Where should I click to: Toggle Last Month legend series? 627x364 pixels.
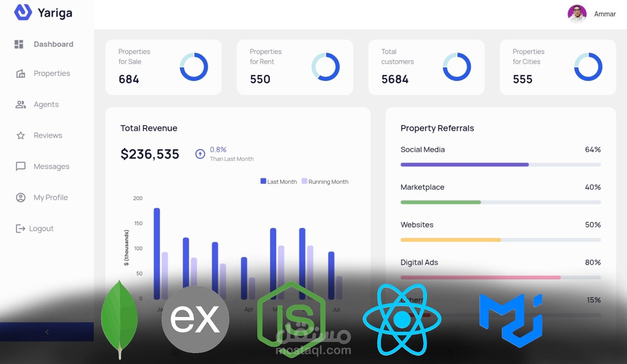278,182
